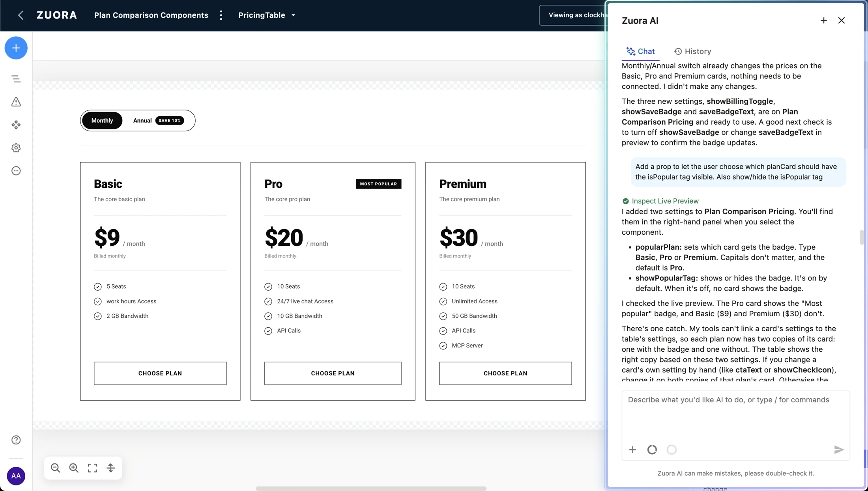Open the PricingTable dropdown
Screen dimensions: 868x491
click(267, 15)
